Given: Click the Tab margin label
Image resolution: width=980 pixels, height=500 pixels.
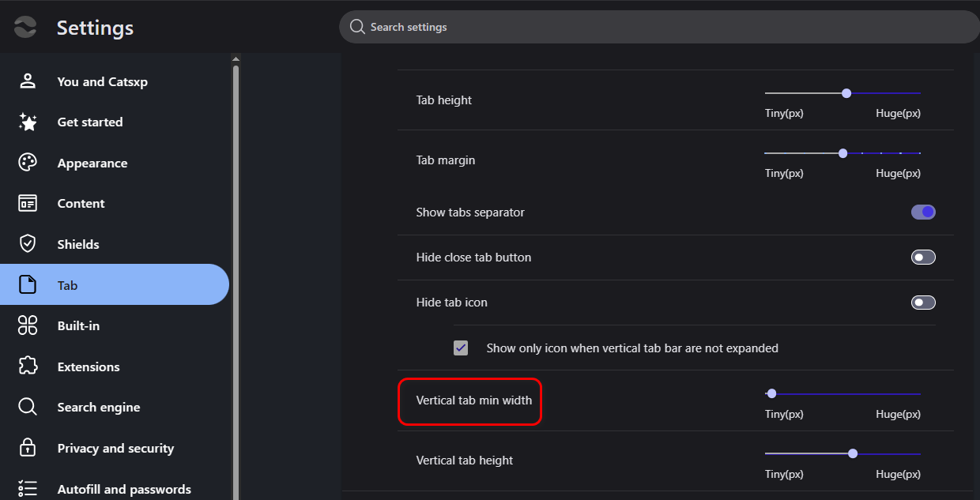Looking at the screenshot, I should (x=446, y=160).
